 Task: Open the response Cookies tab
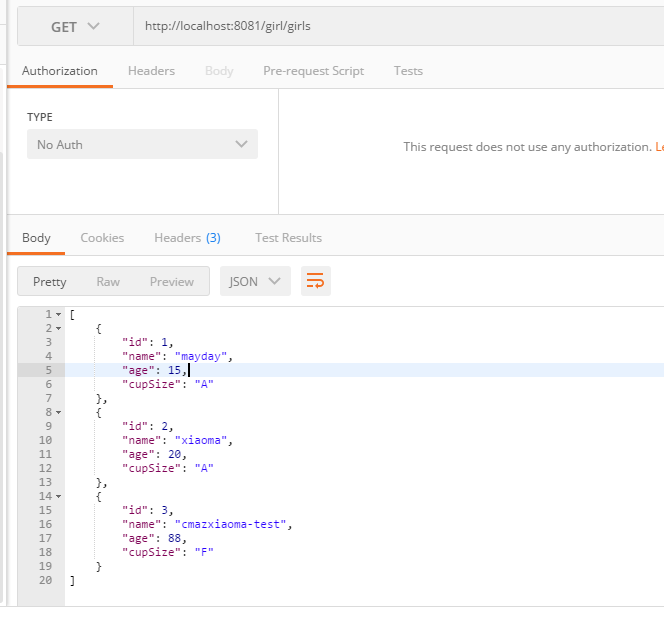[x=102, y=238]
